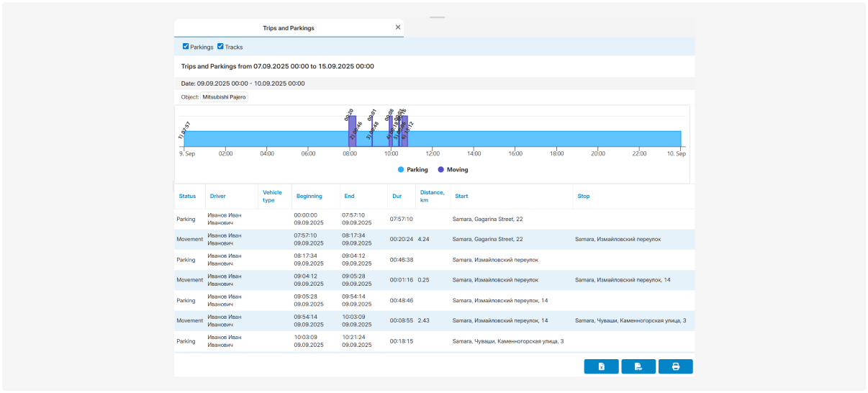Sort by Distance, km column
Screen dimensions: 868x393
pos(432,196)
